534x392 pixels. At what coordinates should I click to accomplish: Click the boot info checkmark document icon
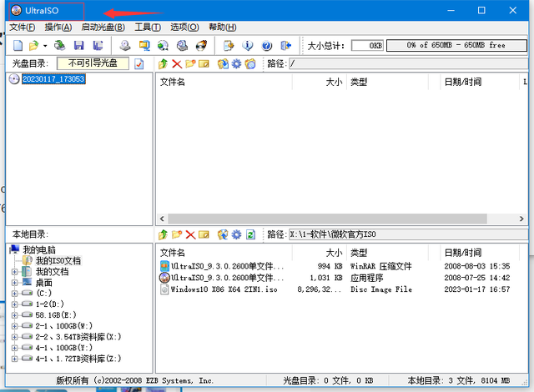point(139,63)
